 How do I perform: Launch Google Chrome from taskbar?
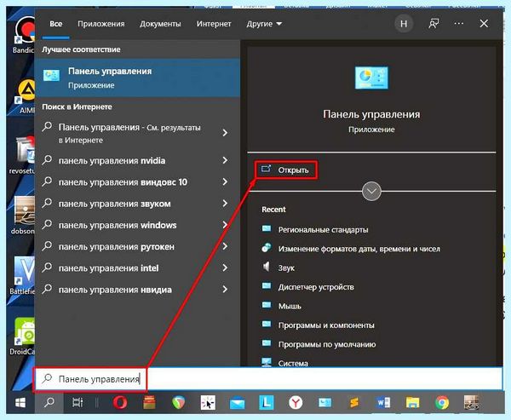[x=442, y=403]
